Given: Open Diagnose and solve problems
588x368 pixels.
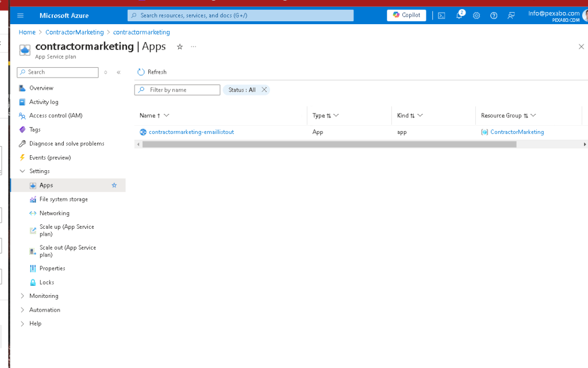Looking at the screenshot, I should tap(67, 144).
